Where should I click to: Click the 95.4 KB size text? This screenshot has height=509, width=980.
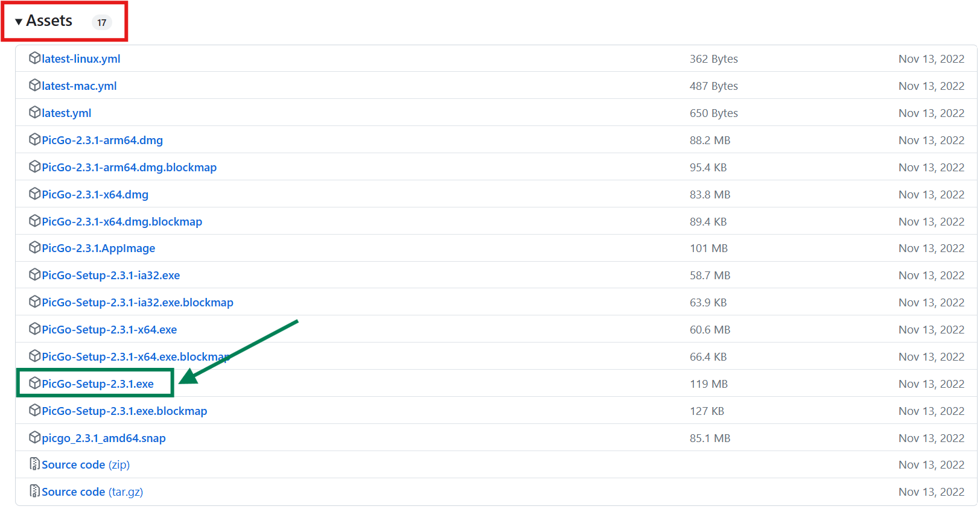[x=708, y=167]
